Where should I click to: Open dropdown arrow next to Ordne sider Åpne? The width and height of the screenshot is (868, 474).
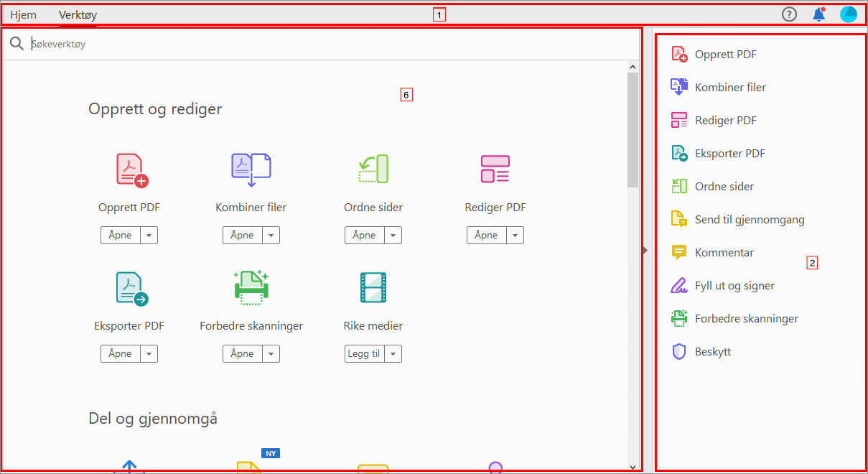393,236
